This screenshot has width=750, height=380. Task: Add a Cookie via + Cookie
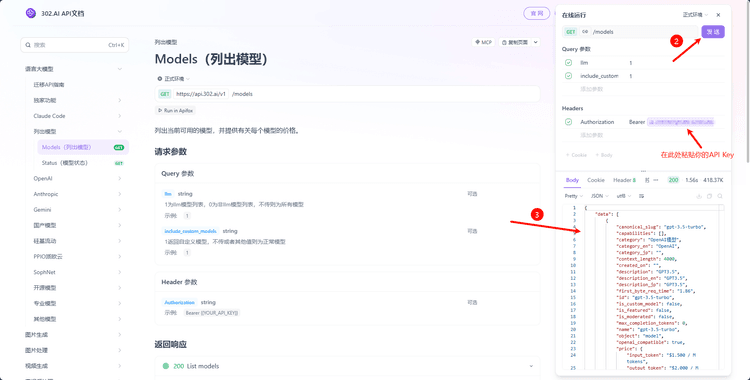click(x=576, y=155)
